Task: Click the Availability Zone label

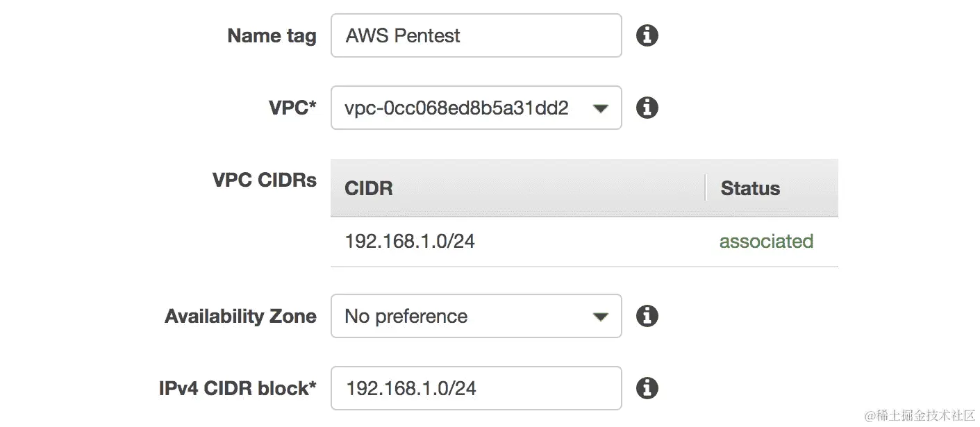Action: (x=240, y=317)
